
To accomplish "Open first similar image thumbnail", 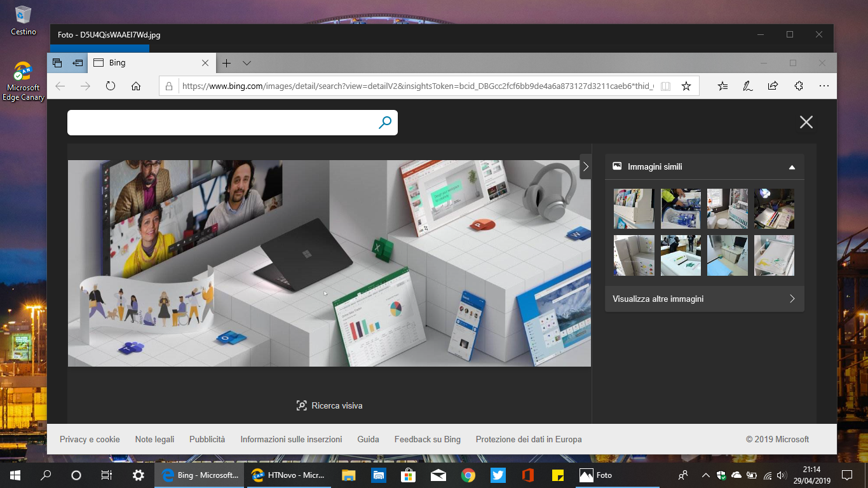I will point(634,208).
